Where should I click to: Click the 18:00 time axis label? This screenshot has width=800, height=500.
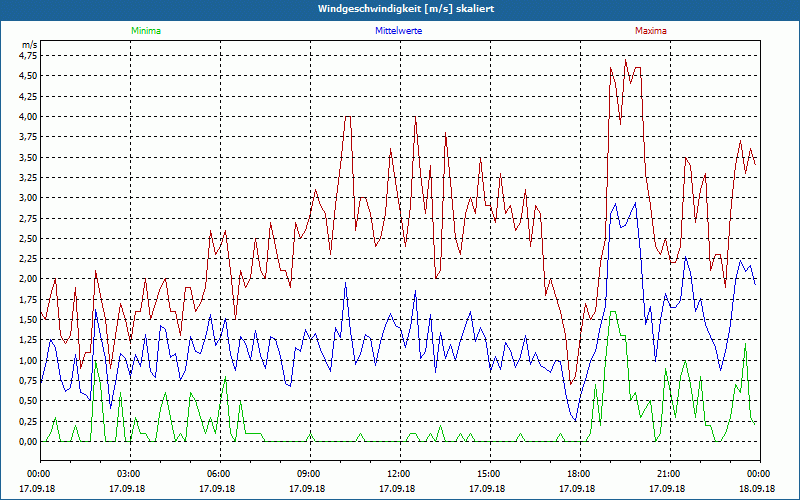click(x=578, y=474)
